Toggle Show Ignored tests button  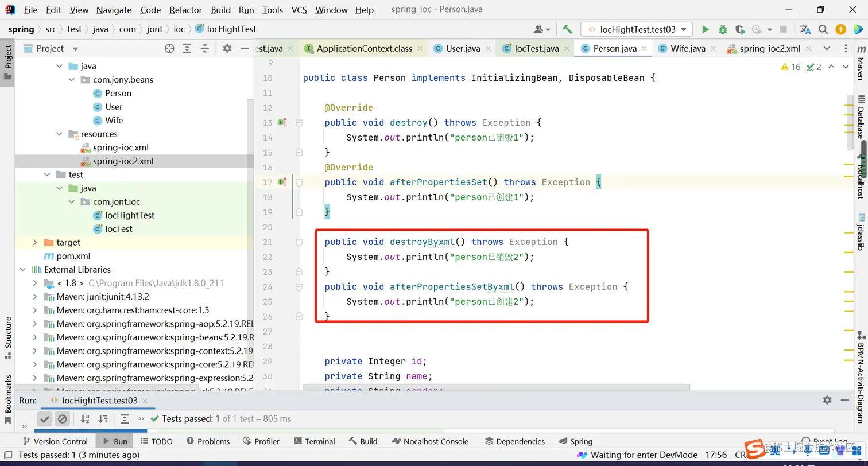62,419
